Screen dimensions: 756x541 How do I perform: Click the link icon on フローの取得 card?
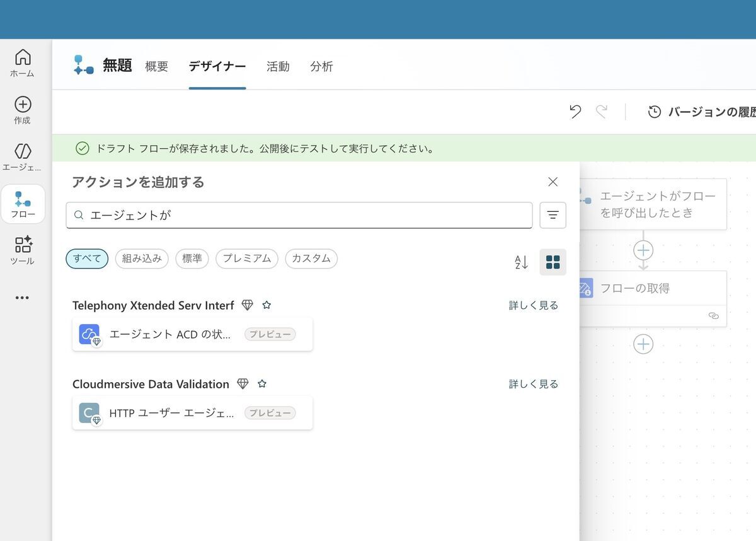[713, 316]
